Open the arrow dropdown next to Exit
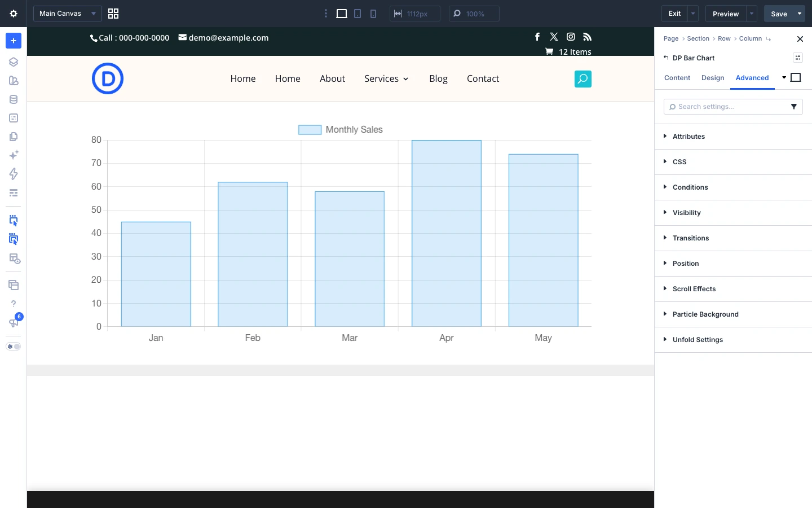 (693, 14)
